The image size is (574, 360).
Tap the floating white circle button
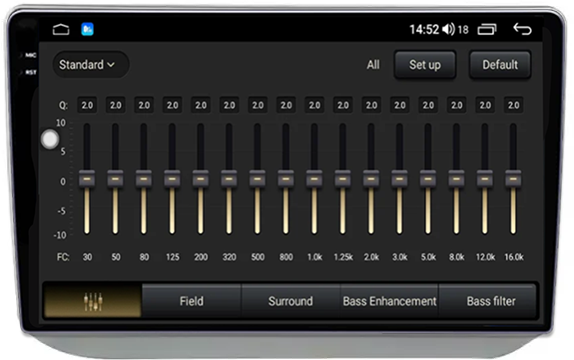tap(50, 139)
